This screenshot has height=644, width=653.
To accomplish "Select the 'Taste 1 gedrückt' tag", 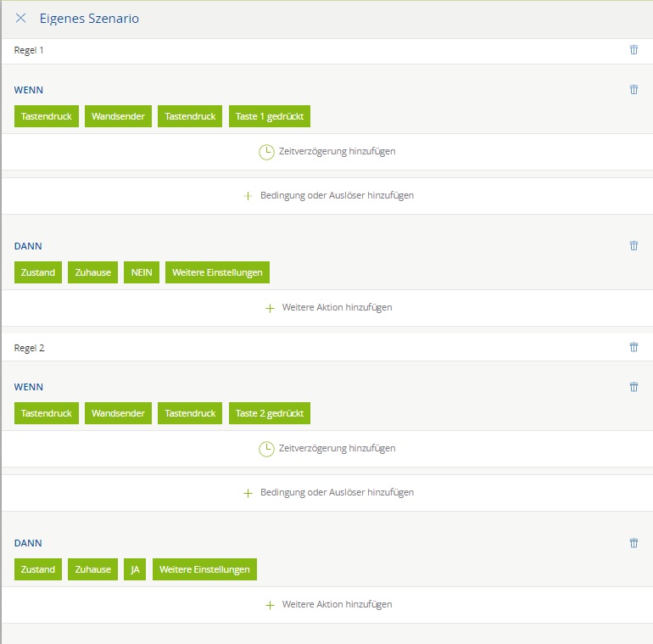I will click(x=270, y=116).
